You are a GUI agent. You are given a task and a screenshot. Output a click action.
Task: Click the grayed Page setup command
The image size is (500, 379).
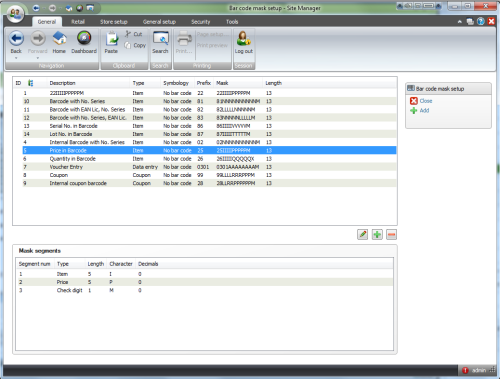[x=212, y=34]
